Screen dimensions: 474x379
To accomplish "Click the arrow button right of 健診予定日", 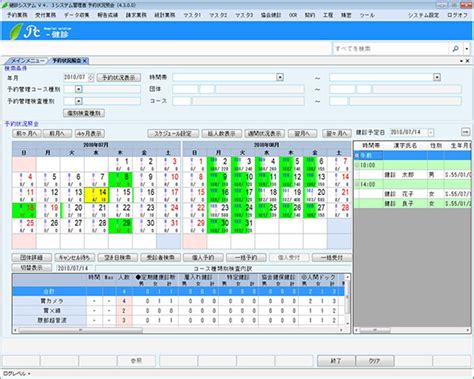I will tap(465, 132).
